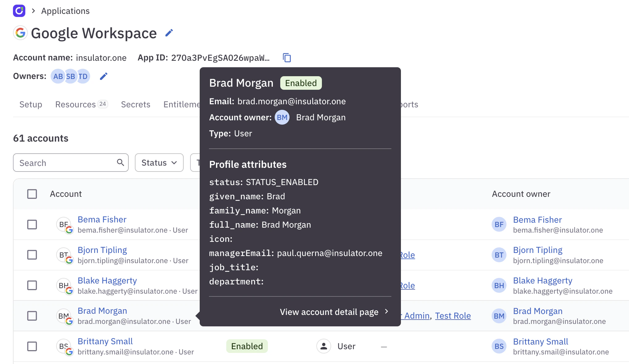629x364 pixels.
Task: Click the pencil icon beside Google Workspace
Action: tap(169, 33)
